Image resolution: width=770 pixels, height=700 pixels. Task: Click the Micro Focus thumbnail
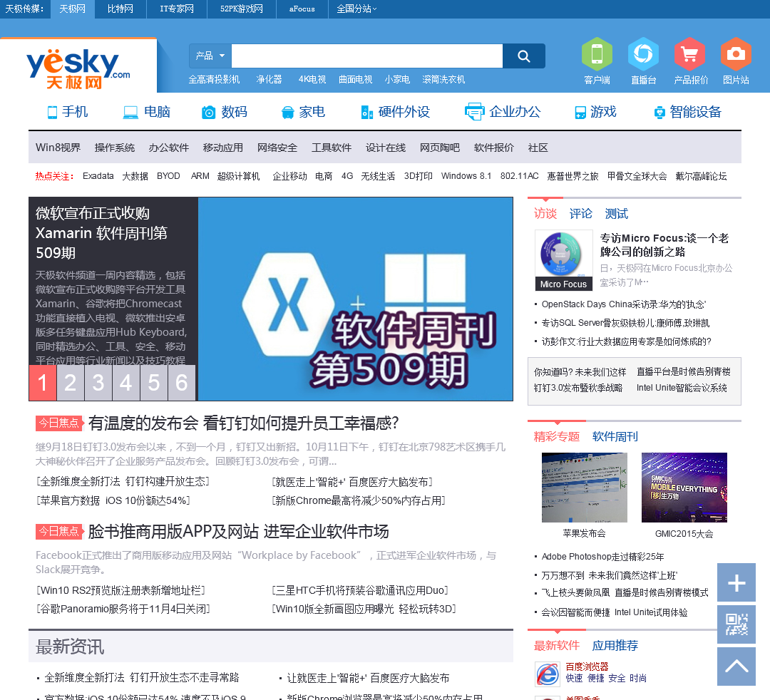563,260
